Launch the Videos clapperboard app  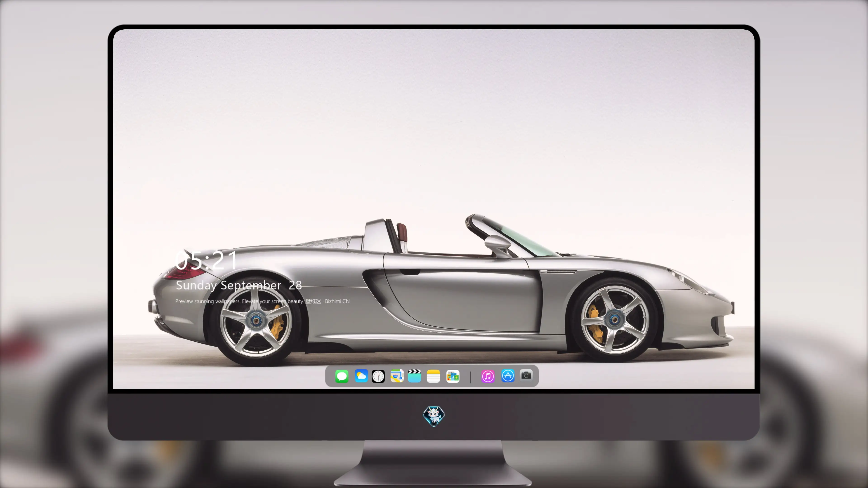click(x=415, y=376)
